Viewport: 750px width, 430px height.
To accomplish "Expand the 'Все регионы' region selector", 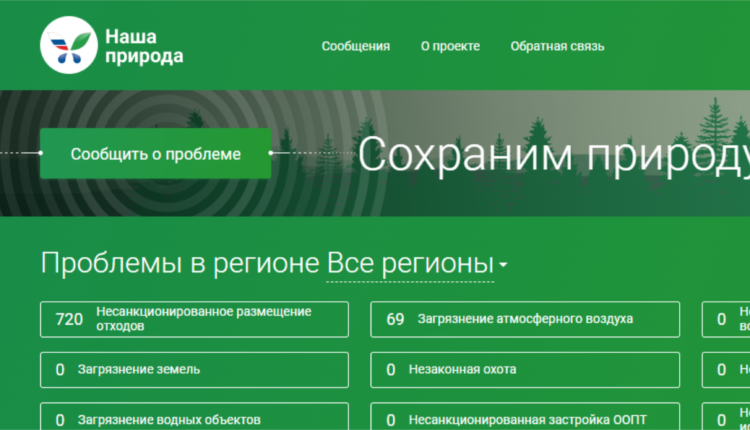I will click(410, 264).
